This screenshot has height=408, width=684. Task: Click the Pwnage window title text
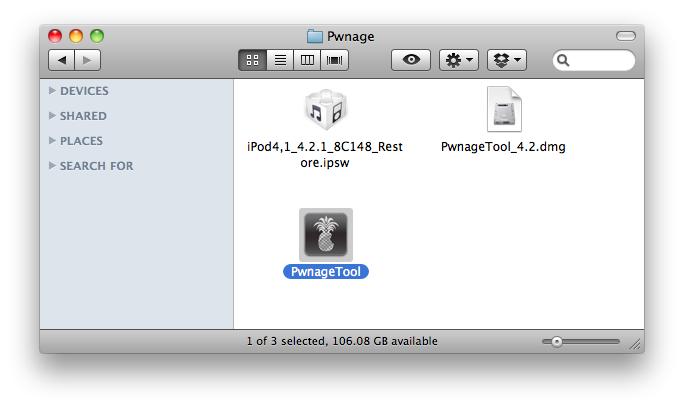(x=351, y=36)
